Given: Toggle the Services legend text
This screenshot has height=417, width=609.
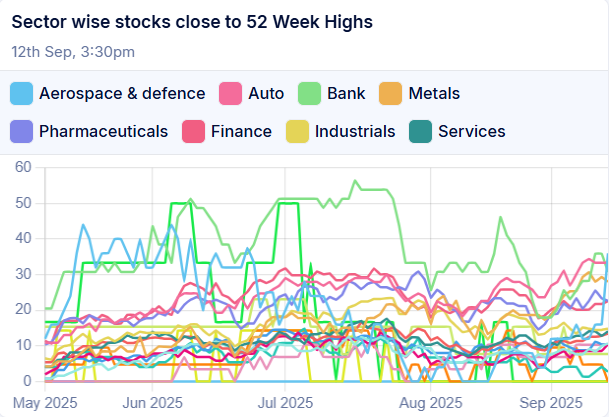Looking at the screenshot, I should (x=472, y=131).
